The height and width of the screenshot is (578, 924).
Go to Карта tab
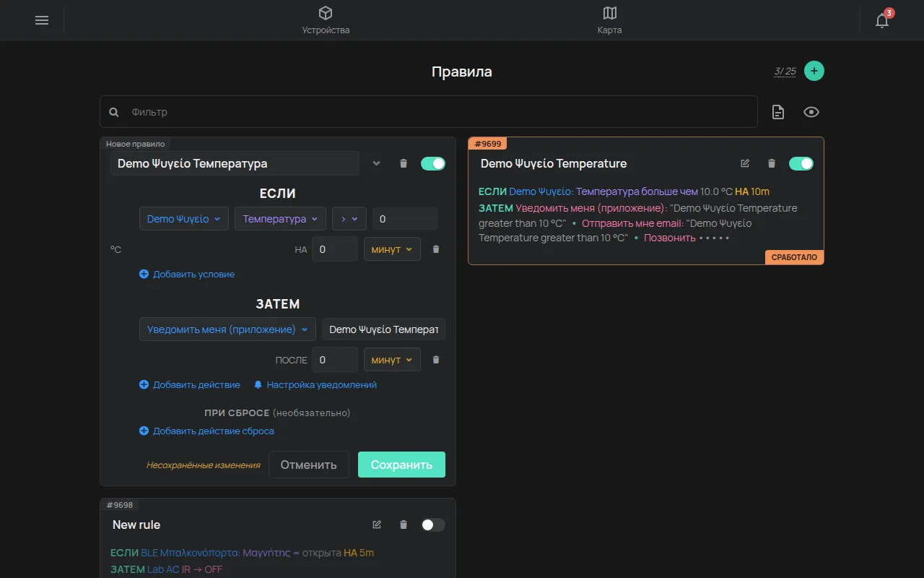coord(610,20)
